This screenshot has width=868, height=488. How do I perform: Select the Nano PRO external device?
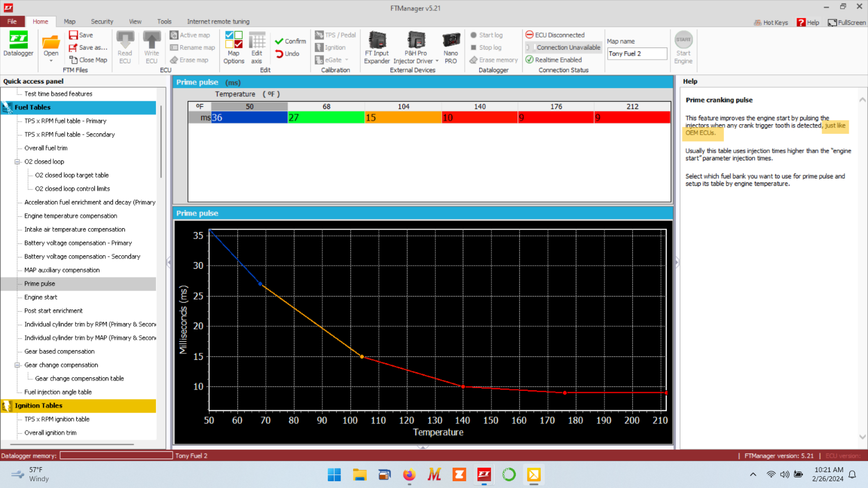pyautogui.click(x=451, y=47)
